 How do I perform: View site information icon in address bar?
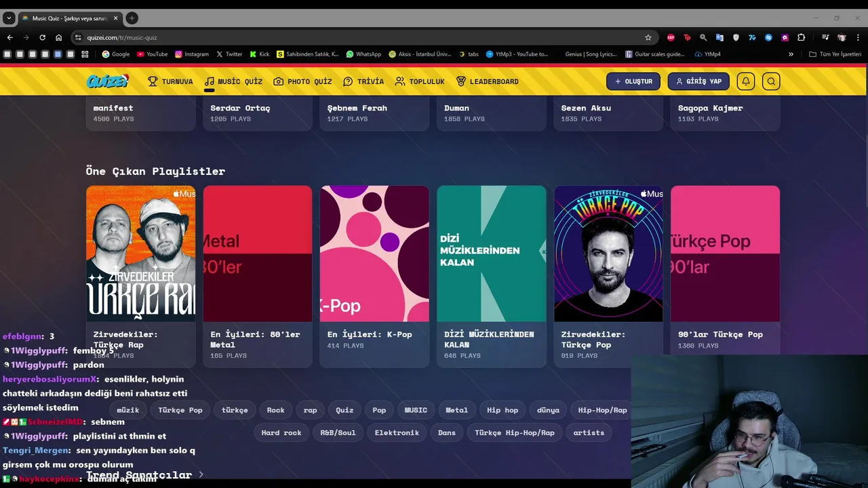click(x=78, y=37)
